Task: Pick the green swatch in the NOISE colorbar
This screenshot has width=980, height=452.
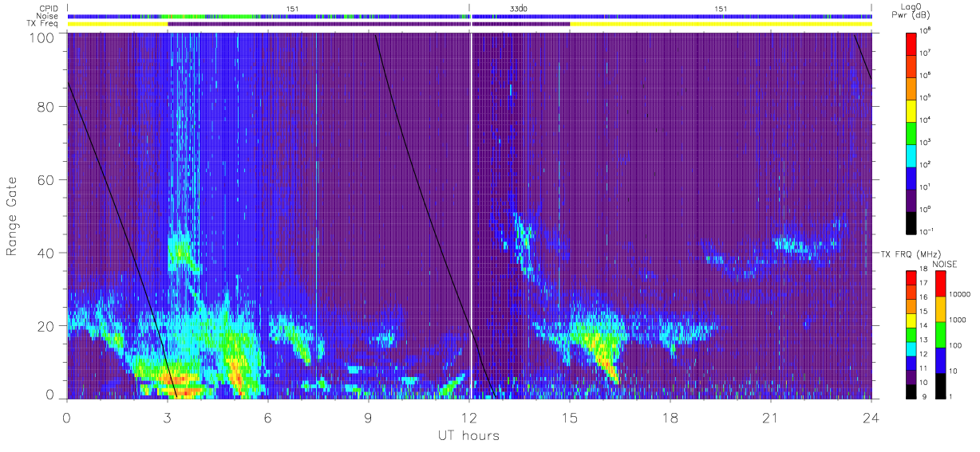Action: 939,334
